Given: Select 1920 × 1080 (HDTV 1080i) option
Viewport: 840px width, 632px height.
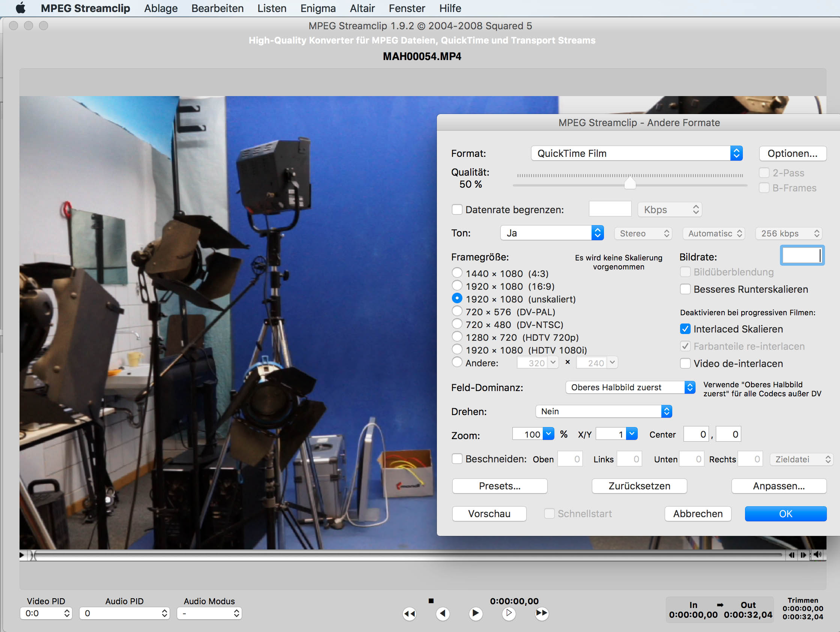Looking at the screenshot, I should 457,349.
